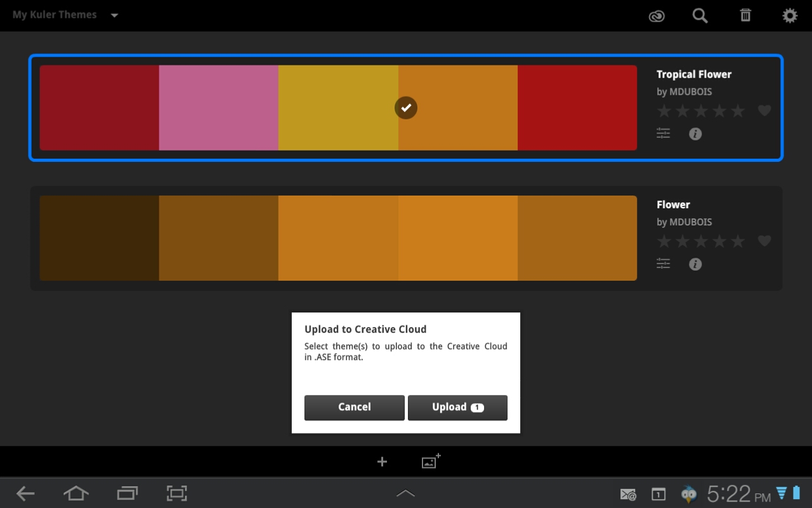The image size is (812, 508).
Task: Open the search magnifier icon
Action: click(700, 16)
